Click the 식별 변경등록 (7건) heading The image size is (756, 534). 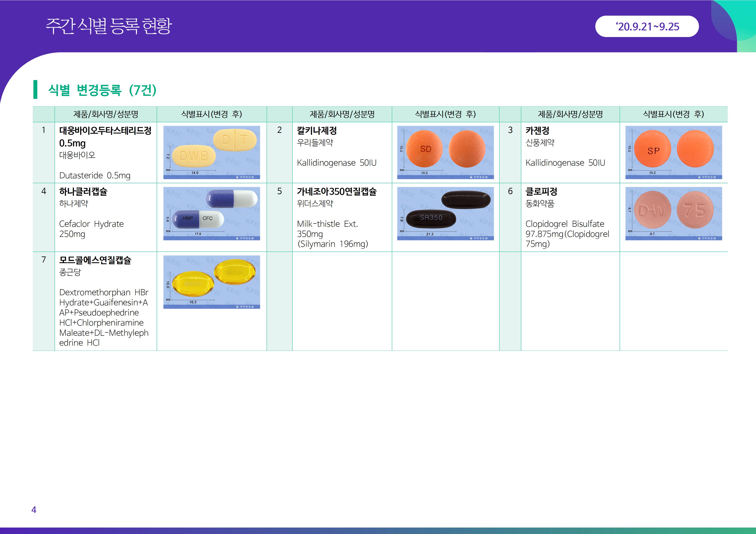click(102, 90)
